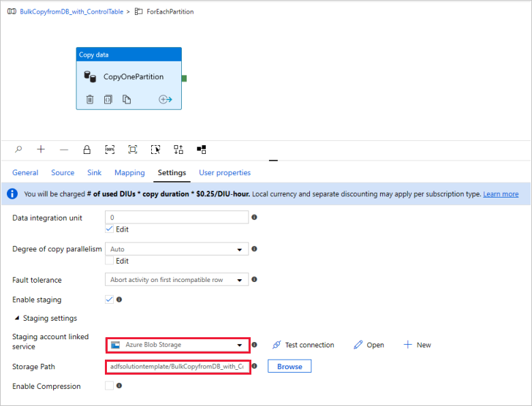Click the Storage Path input field
Image resolution: width=532 pixels, height=406 pixels.
[x=178, y=366]
